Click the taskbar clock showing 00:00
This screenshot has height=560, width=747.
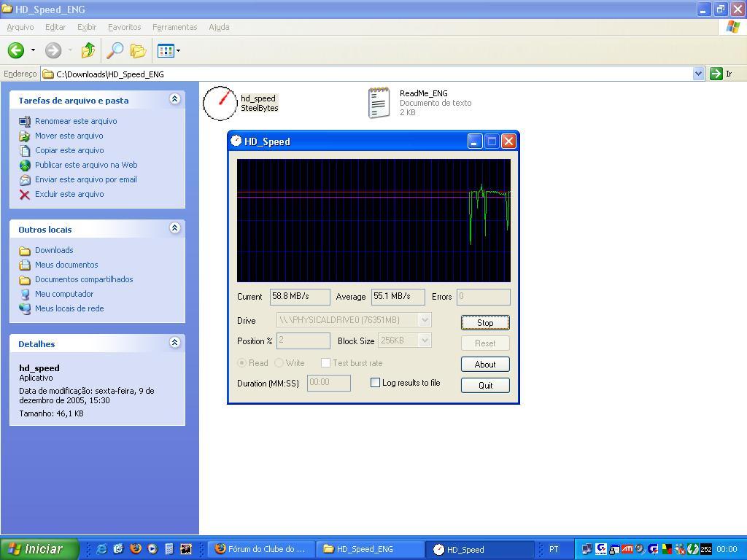point(727,549)
